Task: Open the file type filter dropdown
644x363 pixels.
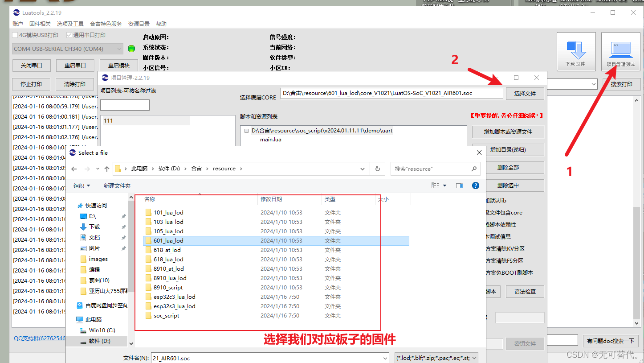Action: pos(436,358)
